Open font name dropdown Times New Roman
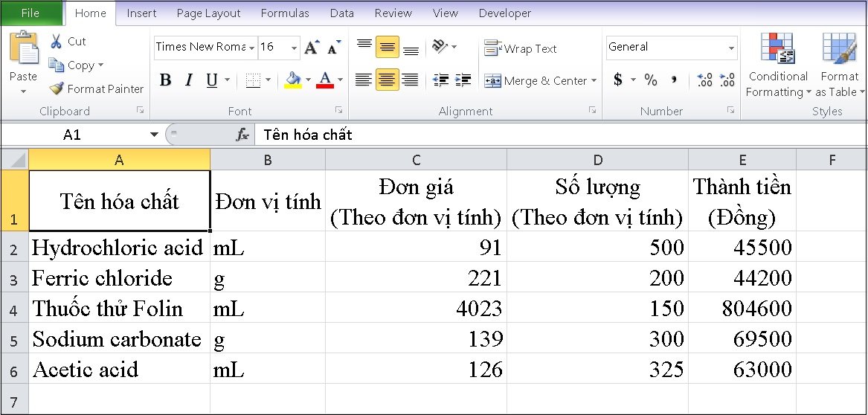Image resolution: width=868 pixels, height=415 pixels. [x=252, y=48]
